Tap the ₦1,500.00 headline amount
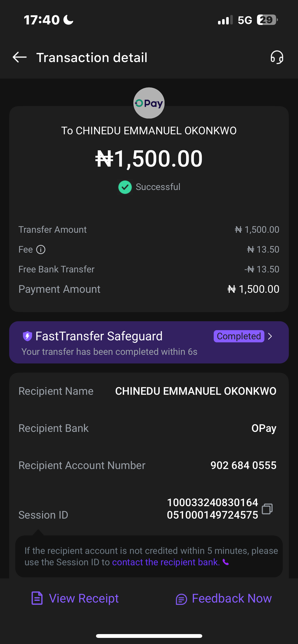 click(149, 158)
